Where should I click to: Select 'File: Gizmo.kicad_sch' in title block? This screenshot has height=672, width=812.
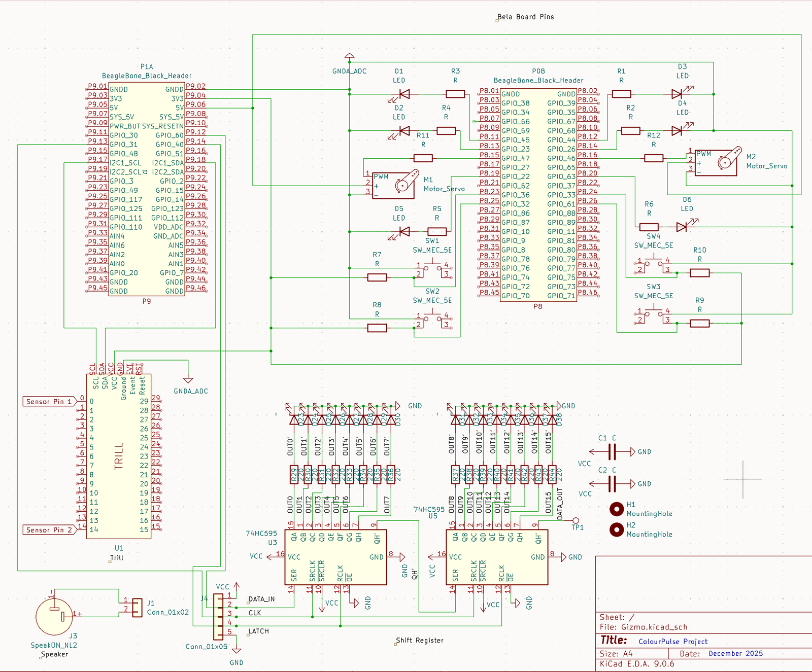644,627
